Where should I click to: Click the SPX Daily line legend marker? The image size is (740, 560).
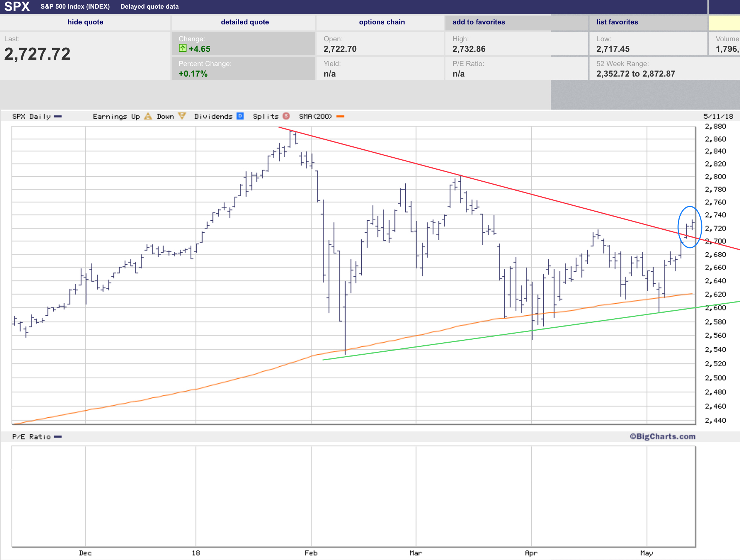[58, 116]
